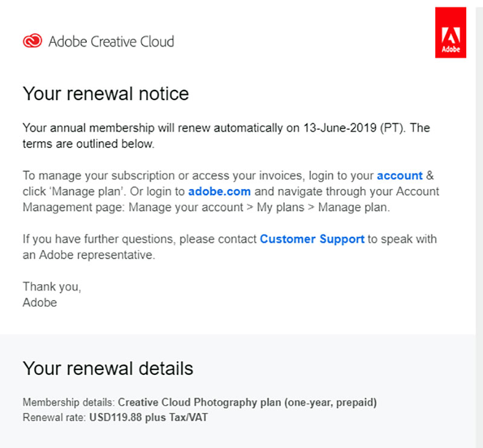Viewport: 483px width, 448px height.
Task: Click the 'Your renewal notice' heading
Action: click(x=106, y=94)
